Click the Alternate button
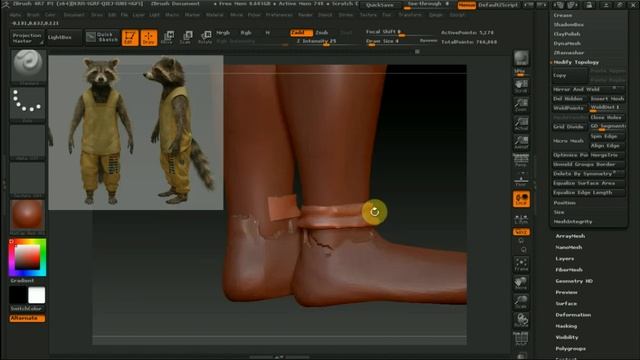640x360 pixels. pos(27,318)
